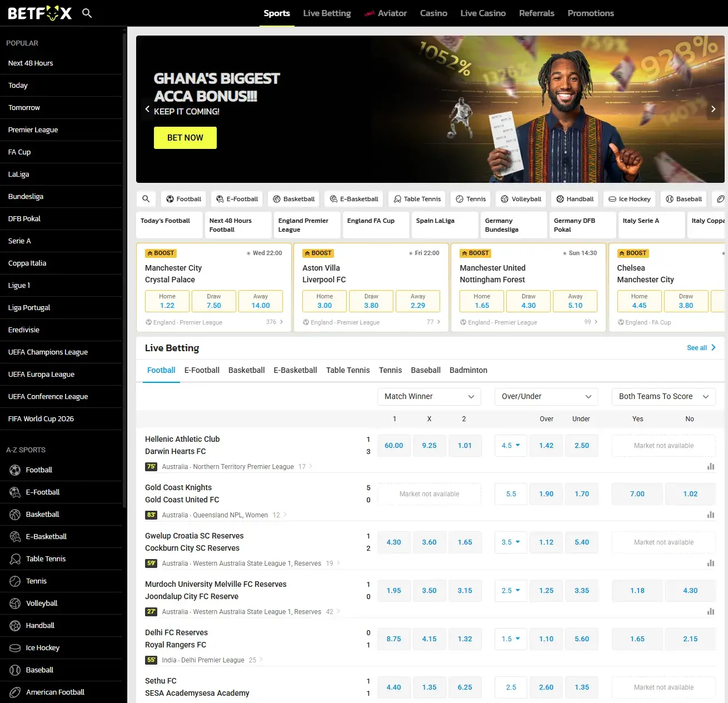Click the Volleyball icon in the sidebar
The width and height of the screenshot is (728, 703).
pyautogui.click(x=15, y=604)
